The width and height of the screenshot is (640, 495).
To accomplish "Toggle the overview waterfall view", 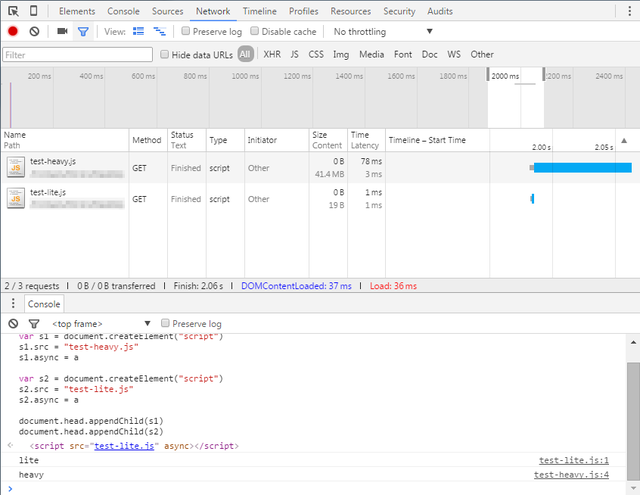I will 159,31.
